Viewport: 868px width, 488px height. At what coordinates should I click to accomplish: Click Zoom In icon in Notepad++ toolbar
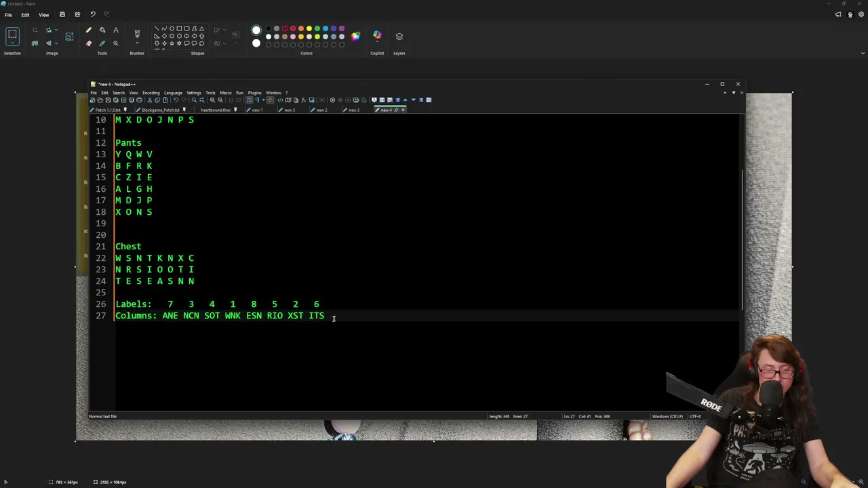(x=212, y=100)
